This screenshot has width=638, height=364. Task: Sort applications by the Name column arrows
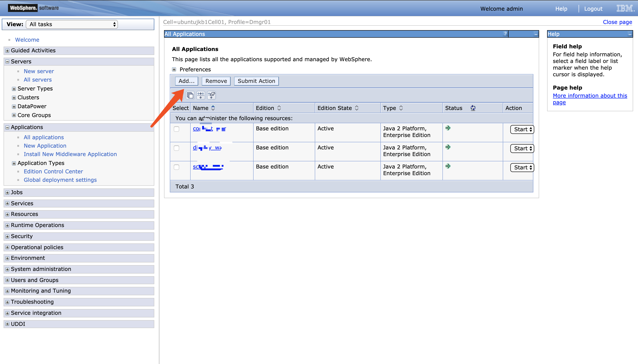point(213,108)
